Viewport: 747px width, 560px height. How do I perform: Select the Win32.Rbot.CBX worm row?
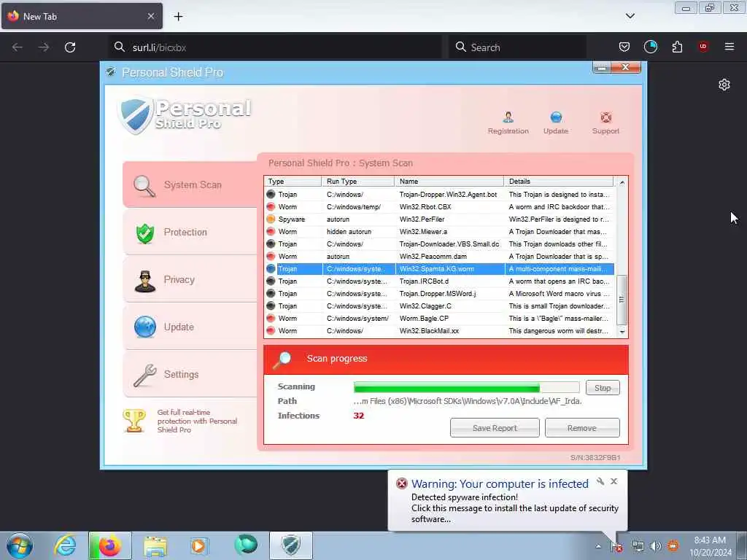(x=439, y=206)
